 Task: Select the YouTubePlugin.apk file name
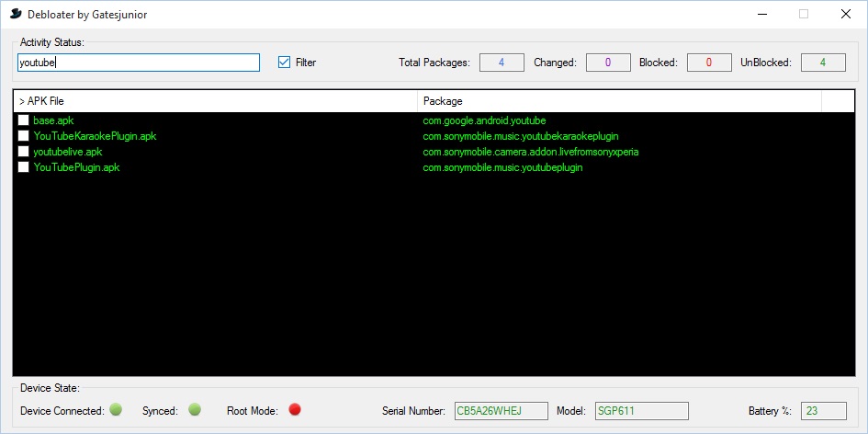pyautogui.click(x=76, y=166)
